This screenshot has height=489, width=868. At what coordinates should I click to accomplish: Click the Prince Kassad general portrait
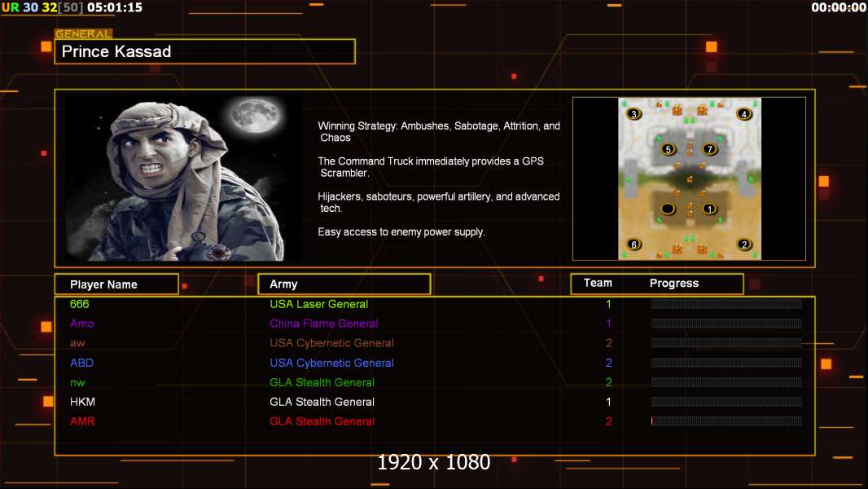pos(184,178)
